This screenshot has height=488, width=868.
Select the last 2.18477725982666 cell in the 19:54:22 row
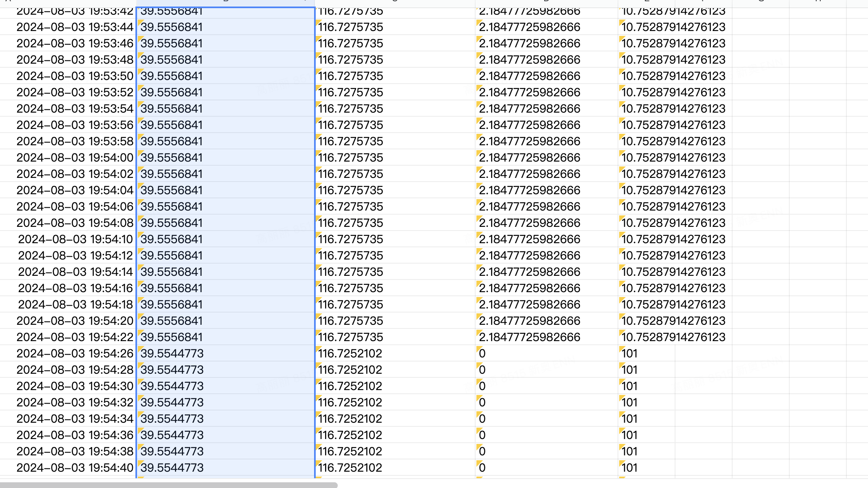[529, 337]
